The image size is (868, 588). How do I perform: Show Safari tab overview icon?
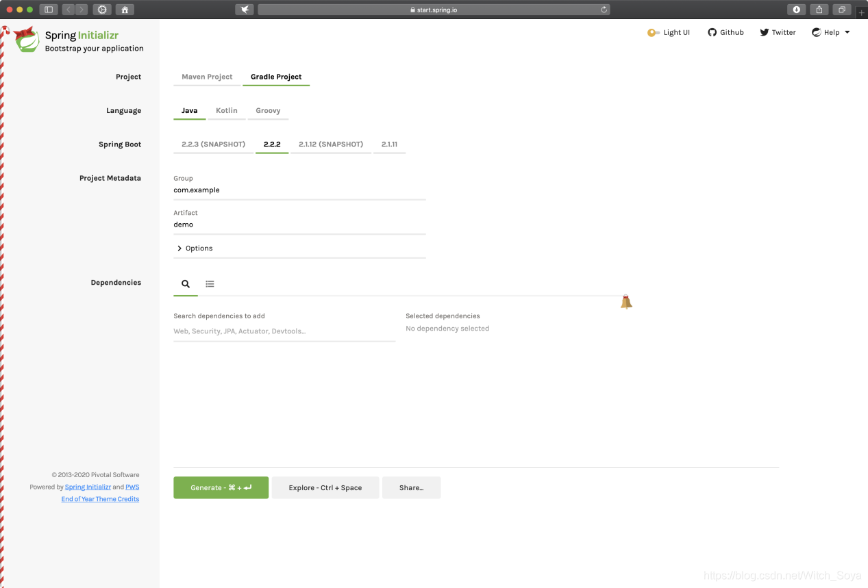[x=841, y=10]
